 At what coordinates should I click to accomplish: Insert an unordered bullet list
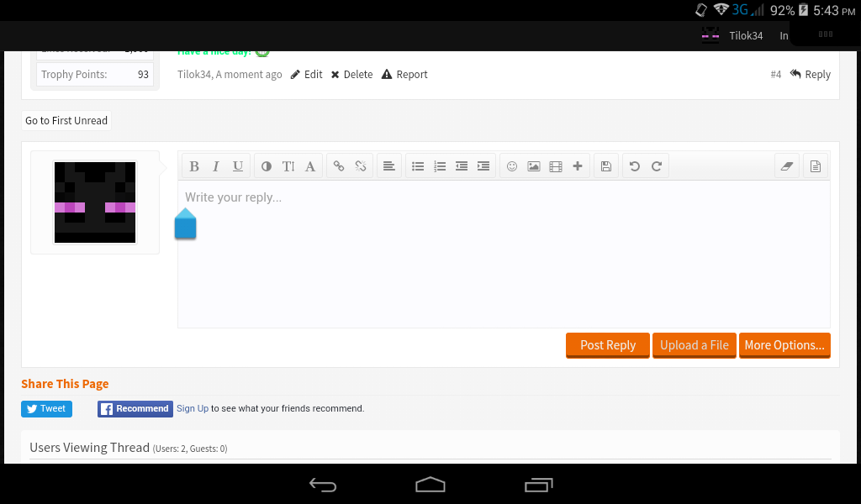tap(418, 166)
